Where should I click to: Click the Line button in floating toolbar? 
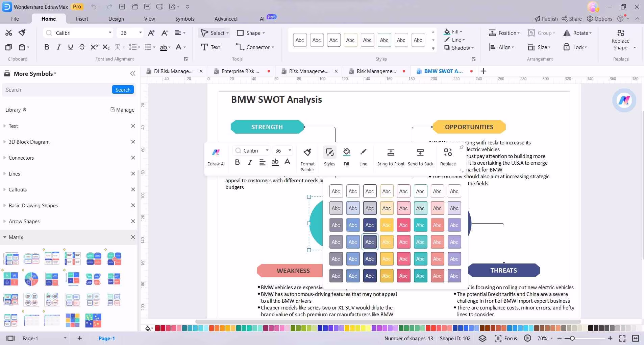363,156
